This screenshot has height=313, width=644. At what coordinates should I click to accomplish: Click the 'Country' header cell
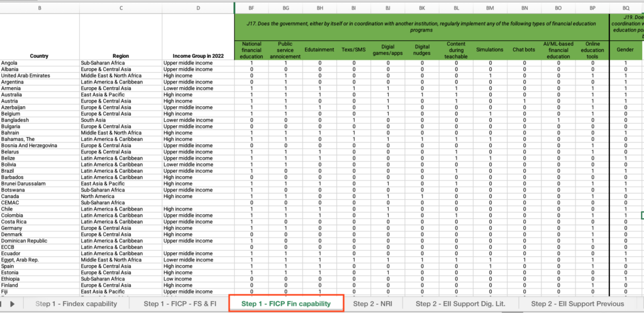[x=40, y=36]
